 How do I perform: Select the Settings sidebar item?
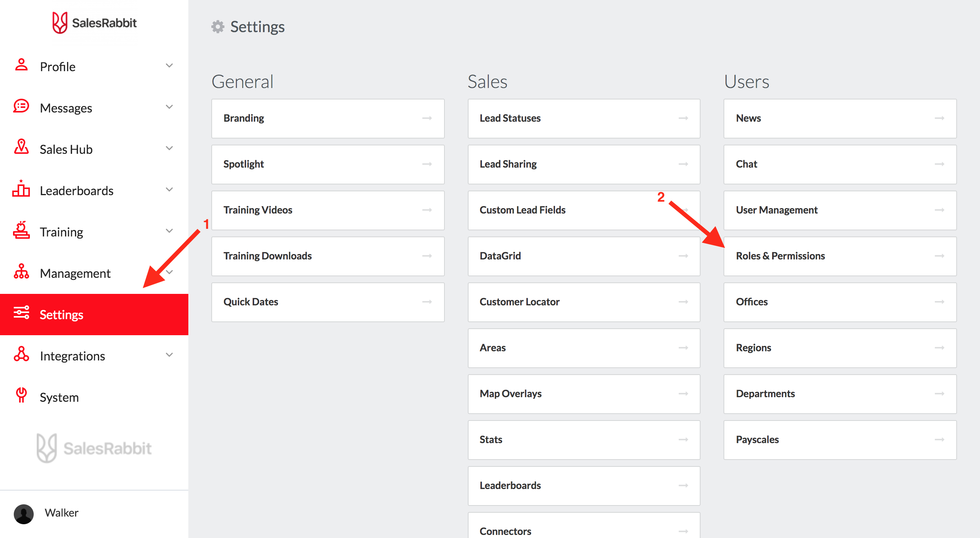pyautogui.click(x=94, y=315)
